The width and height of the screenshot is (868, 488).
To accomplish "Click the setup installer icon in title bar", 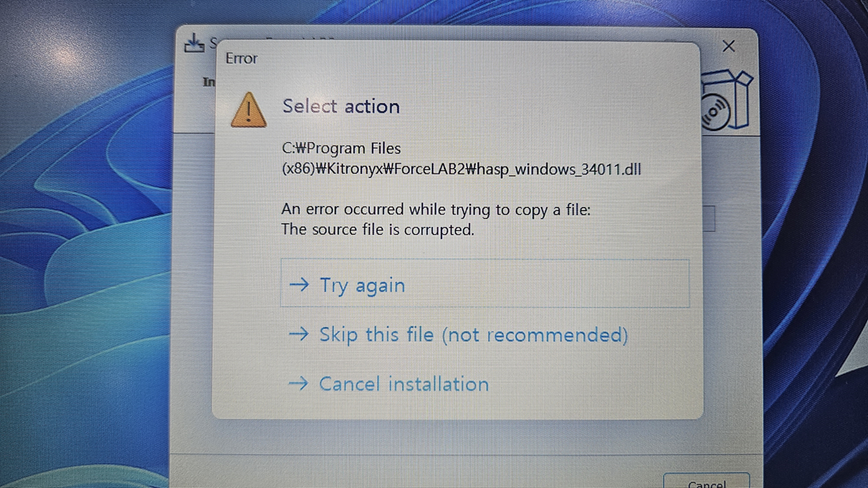I will (x=195, y=43).
